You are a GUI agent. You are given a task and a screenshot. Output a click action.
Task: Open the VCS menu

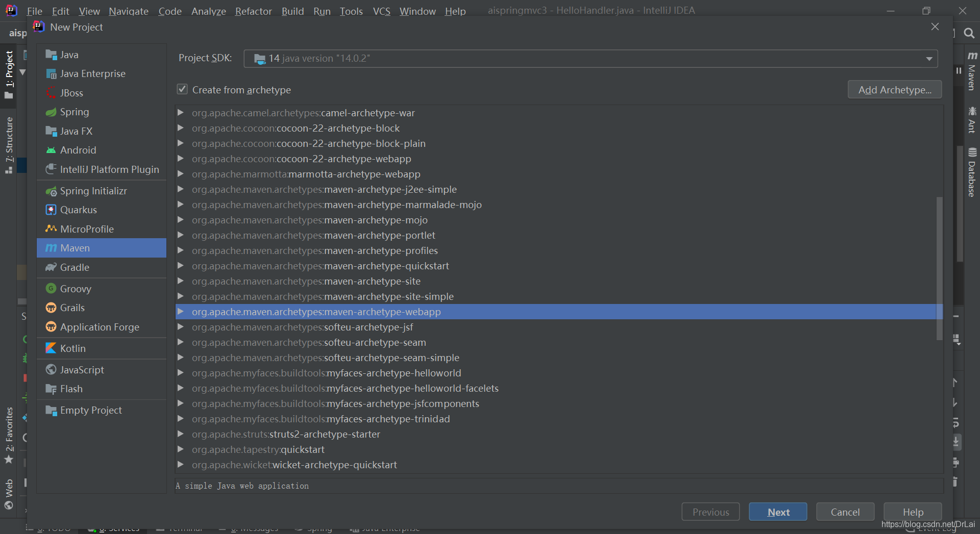381,11
